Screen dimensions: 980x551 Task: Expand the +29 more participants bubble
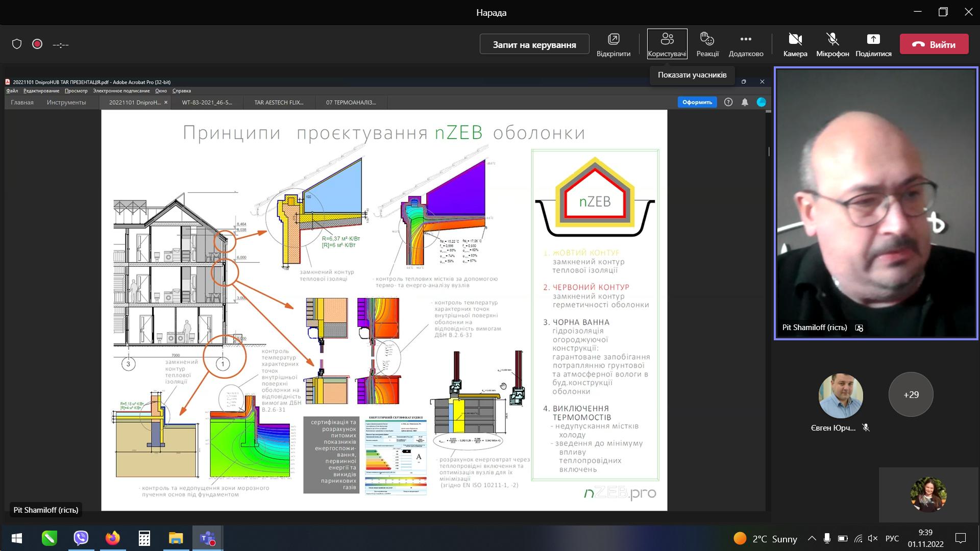pos(911,394)
